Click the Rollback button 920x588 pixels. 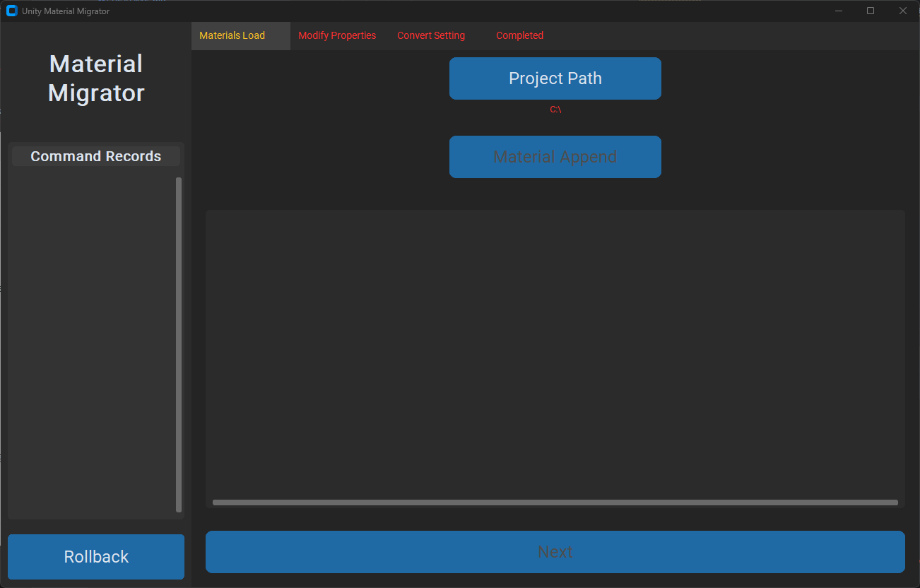[96, 557]
